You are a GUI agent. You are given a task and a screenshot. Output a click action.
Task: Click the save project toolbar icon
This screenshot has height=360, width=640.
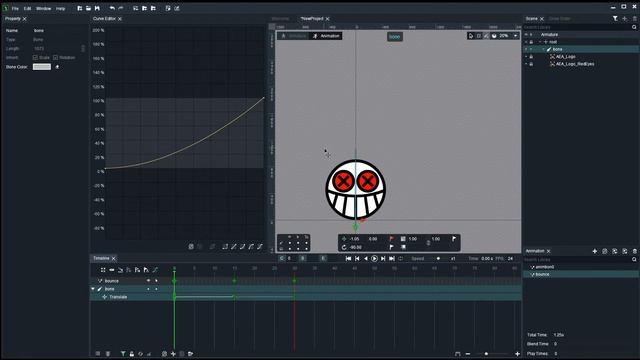(x=97, y=8)
